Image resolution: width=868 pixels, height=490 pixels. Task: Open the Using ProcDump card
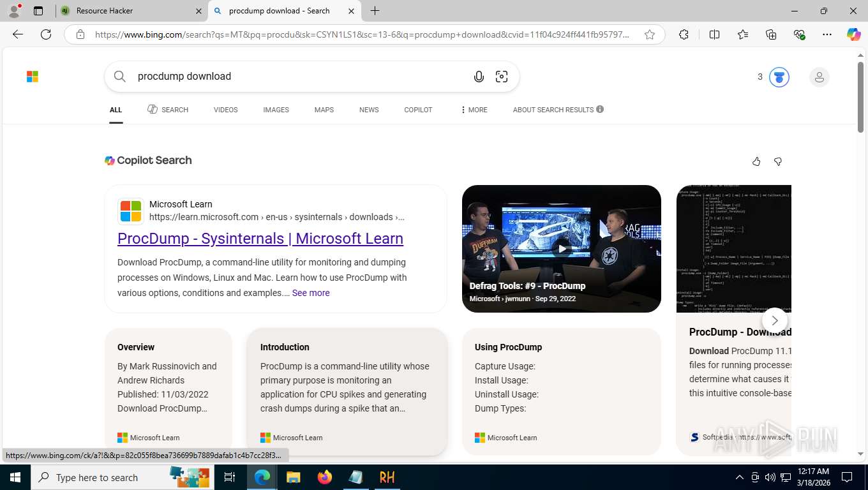click(562, 391)
